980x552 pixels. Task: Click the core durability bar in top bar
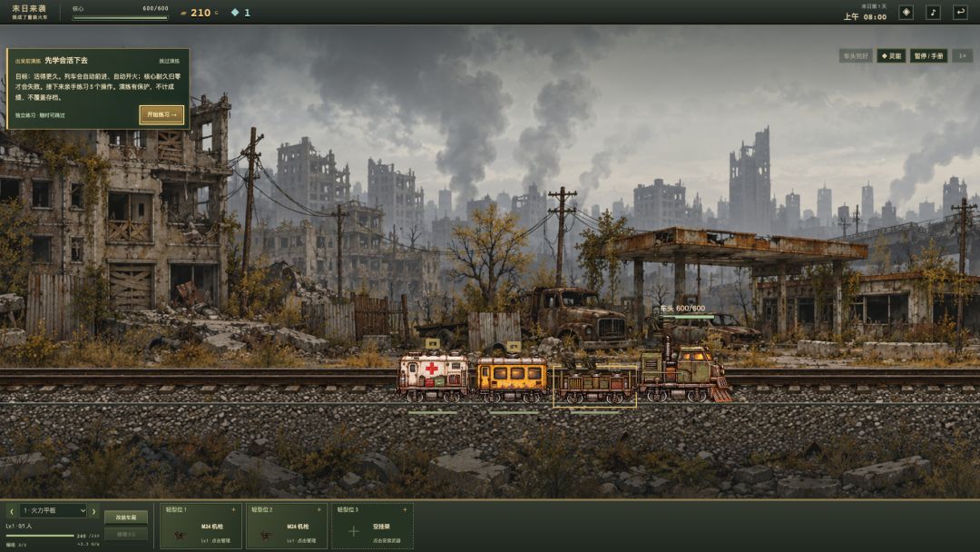click(120, 18)
